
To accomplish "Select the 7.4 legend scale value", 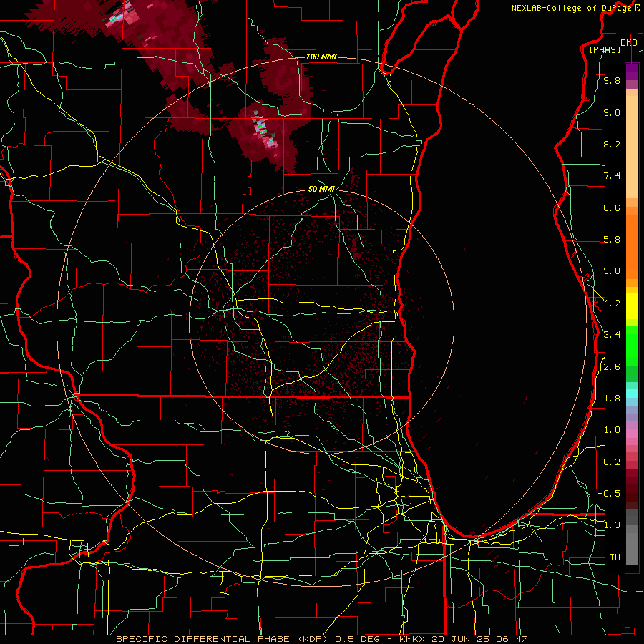I will pos(612,176).
